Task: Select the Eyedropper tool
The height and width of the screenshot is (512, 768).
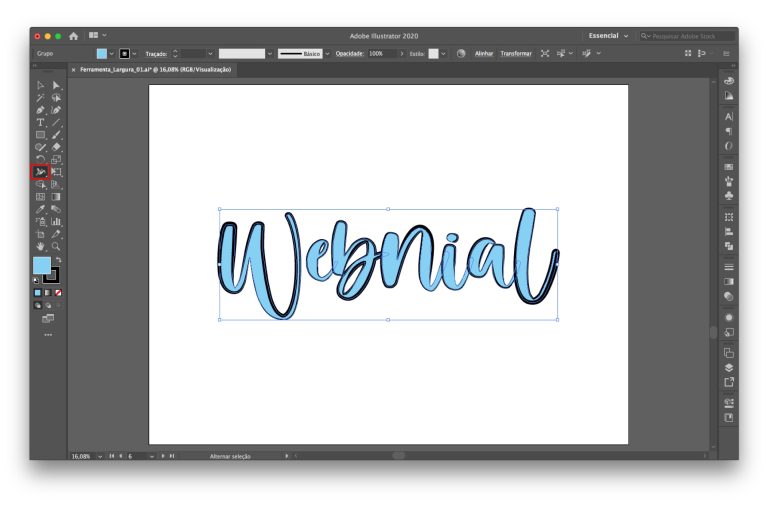Action: [x=40, y=209]
